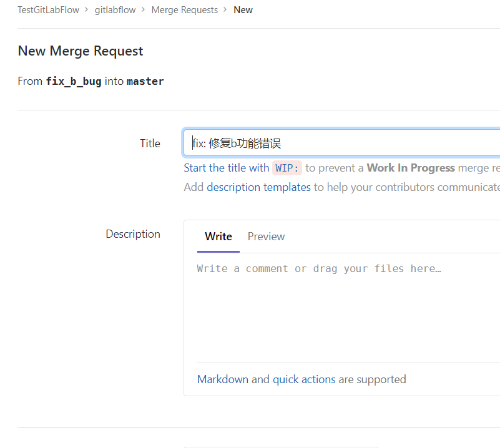Switch to the Preview tab
This screenshot has height=448, width=500.
pos(266,236)
